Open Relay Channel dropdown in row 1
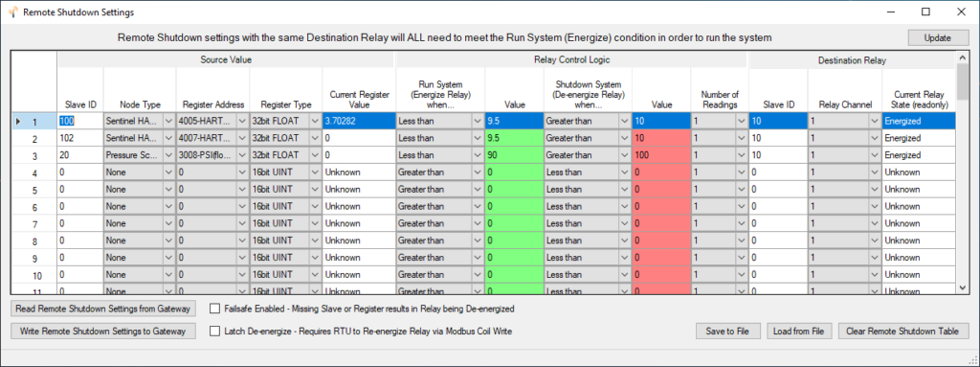This screenshot has height=367, width=980. pyautogui.click(x=875, y=121)
